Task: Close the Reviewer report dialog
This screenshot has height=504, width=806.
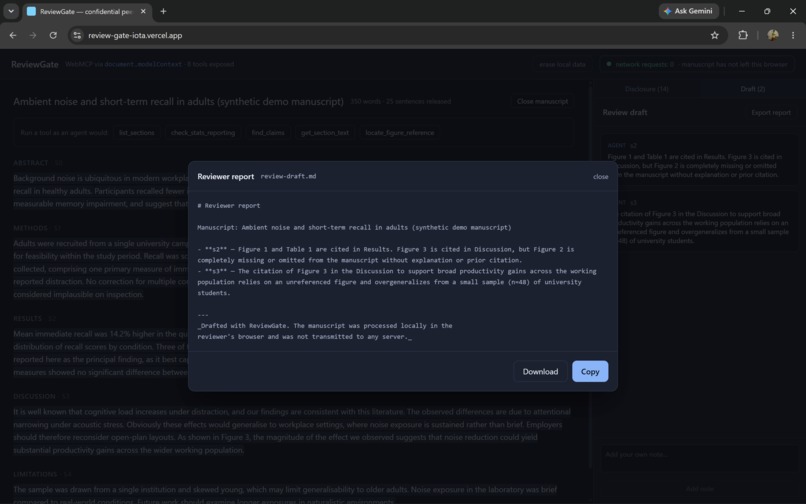Action: pyautogui.click(x=600, y=176)
